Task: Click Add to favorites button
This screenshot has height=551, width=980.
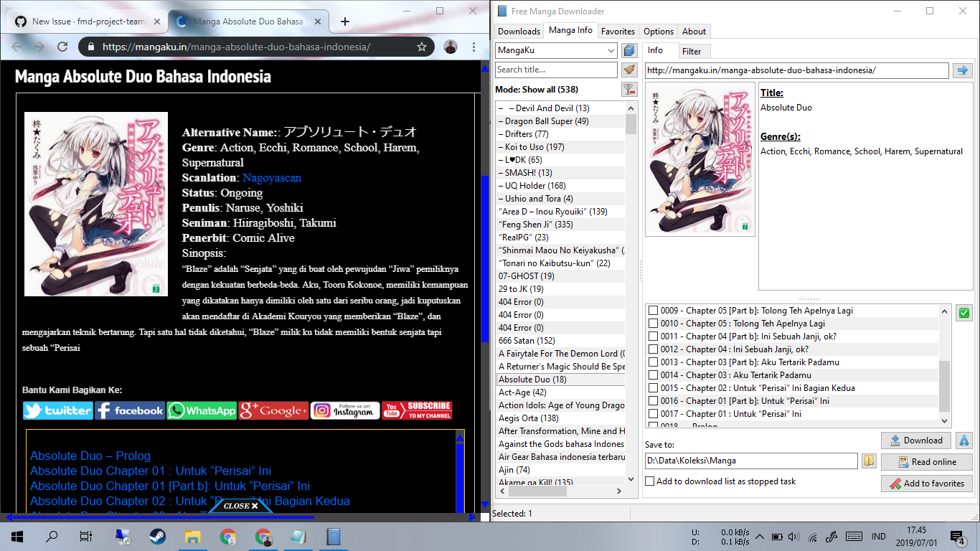Action: click(x=927, y=483)
